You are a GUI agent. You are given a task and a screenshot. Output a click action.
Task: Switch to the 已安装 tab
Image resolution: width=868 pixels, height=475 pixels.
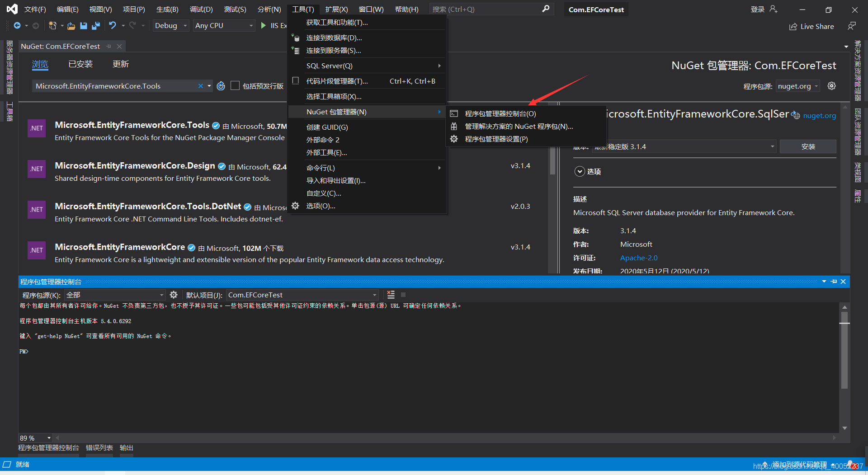tap(80, 64)
